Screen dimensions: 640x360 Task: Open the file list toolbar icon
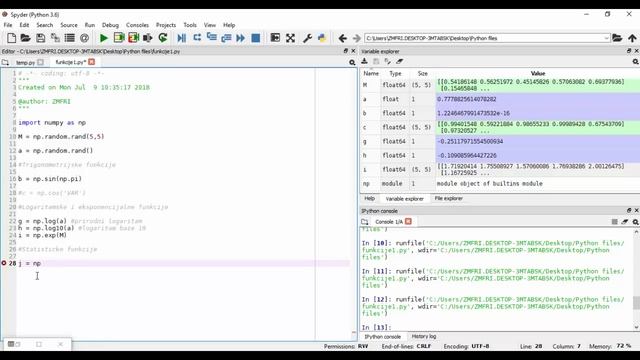(x=70, y=38)
